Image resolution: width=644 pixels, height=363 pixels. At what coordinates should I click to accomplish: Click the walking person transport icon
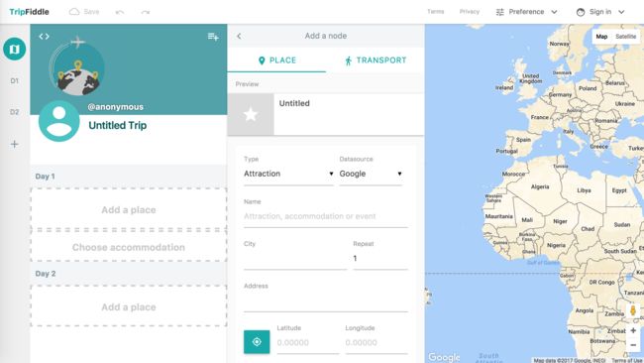349,60
